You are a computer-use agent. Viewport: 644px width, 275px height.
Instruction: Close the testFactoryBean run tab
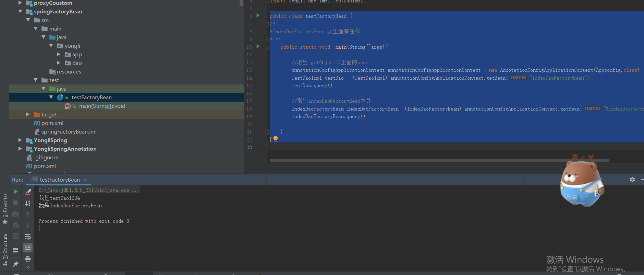[x=85, y=180]
